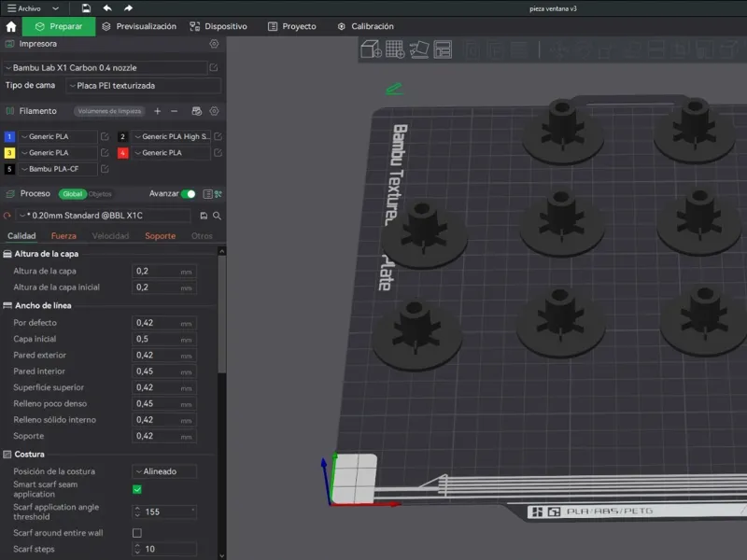This screenshot has width=747, height=560.
Task: Save the process preset icon
Action: [x=204, y=216]
